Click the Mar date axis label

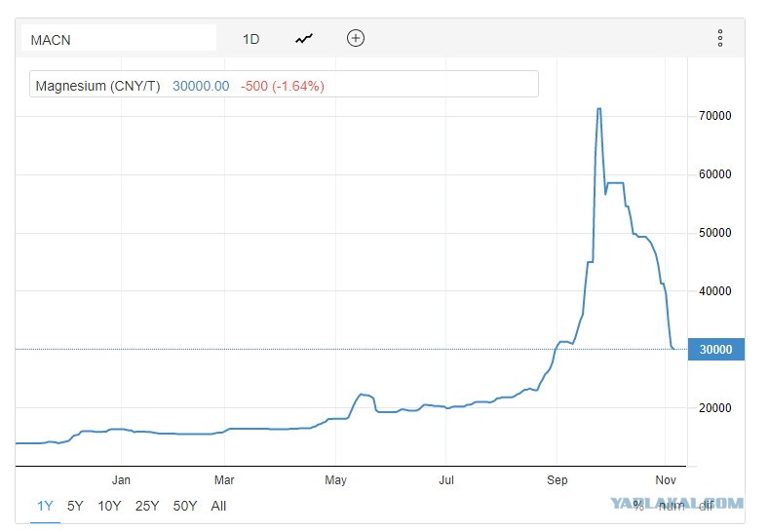(224, 480)
